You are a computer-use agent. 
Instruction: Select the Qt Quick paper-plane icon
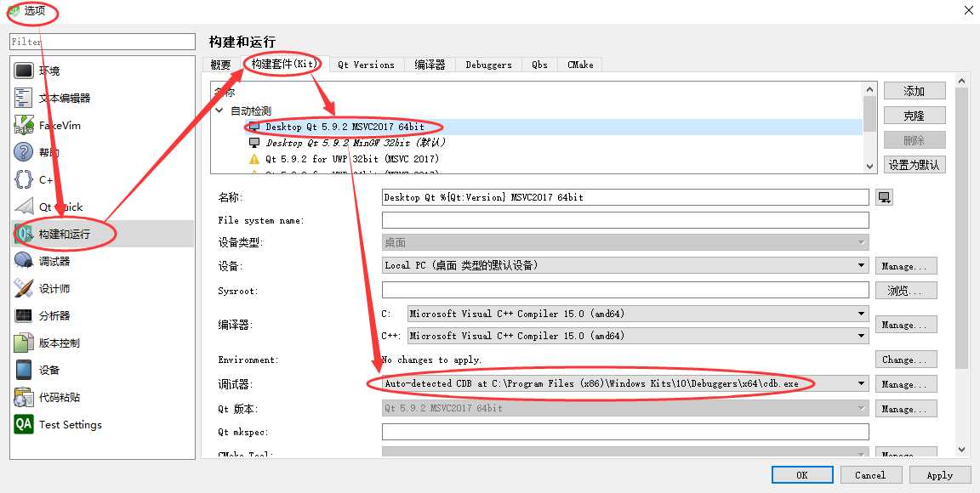coord(24,207)
